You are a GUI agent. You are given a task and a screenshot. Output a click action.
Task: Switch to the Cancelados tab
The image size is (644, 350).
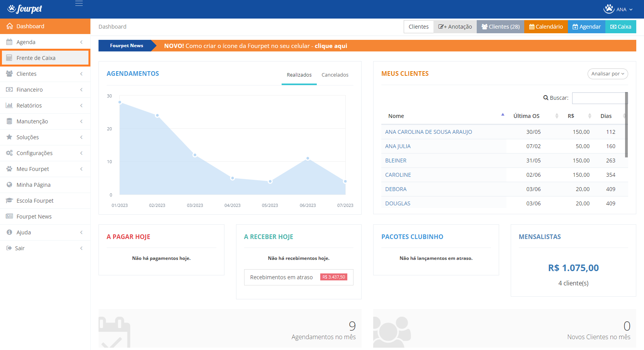click(335, 75)
